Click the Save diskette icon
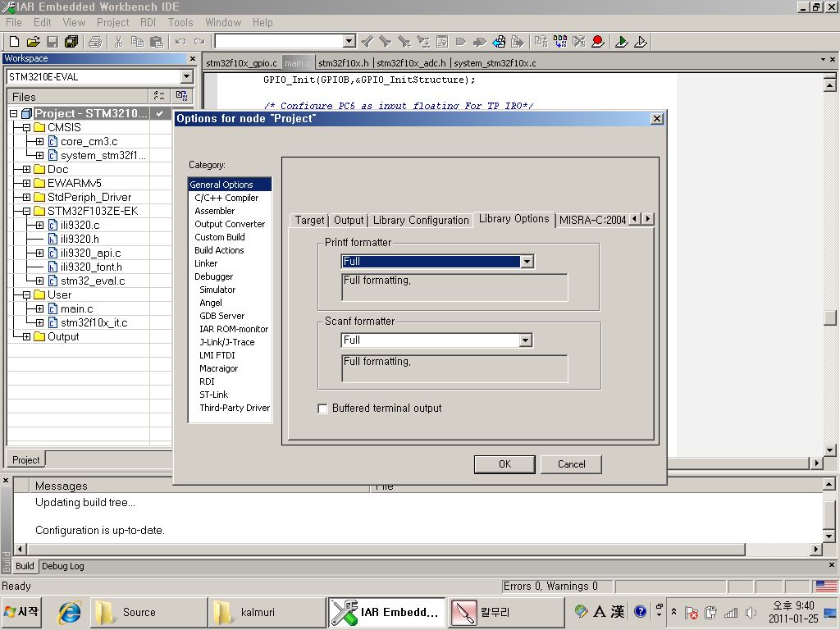This screenshot has height=630, width=840. (x=52, y=41)
